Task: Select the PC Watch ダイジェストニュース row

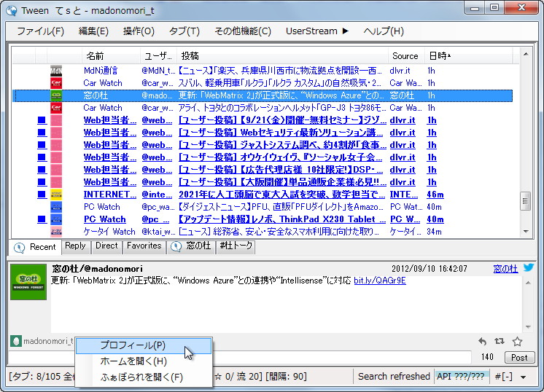Action: [263, 207]
